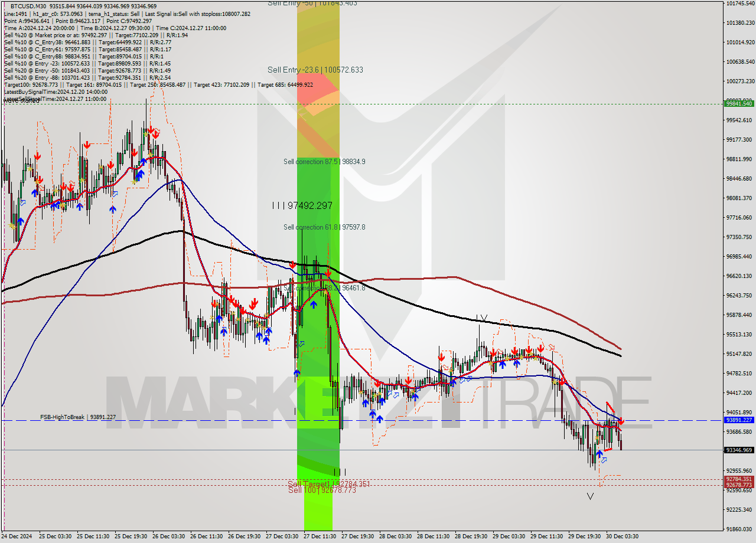The height and width of the screenshot is (543, 756).
Task: Click the 'Sell %10 @ C_Entry61' row
Action: click(x=87, y=49)
